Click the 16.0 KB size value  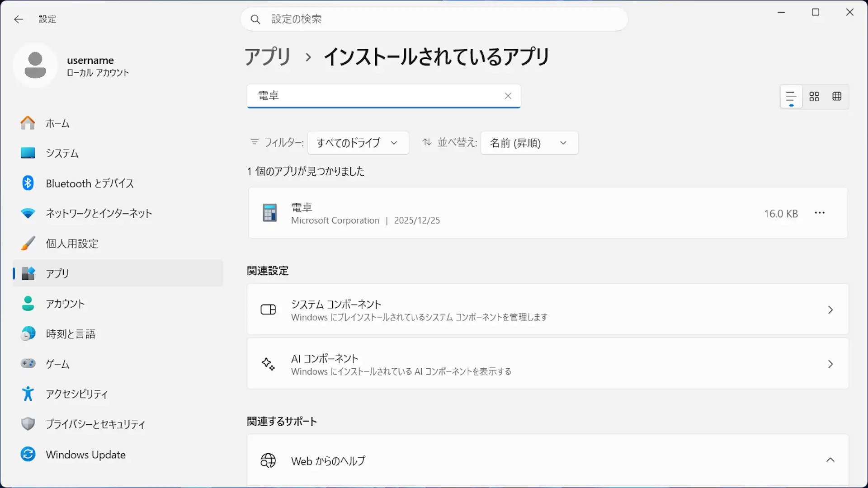pyautogui.click(x=781, y=214)
